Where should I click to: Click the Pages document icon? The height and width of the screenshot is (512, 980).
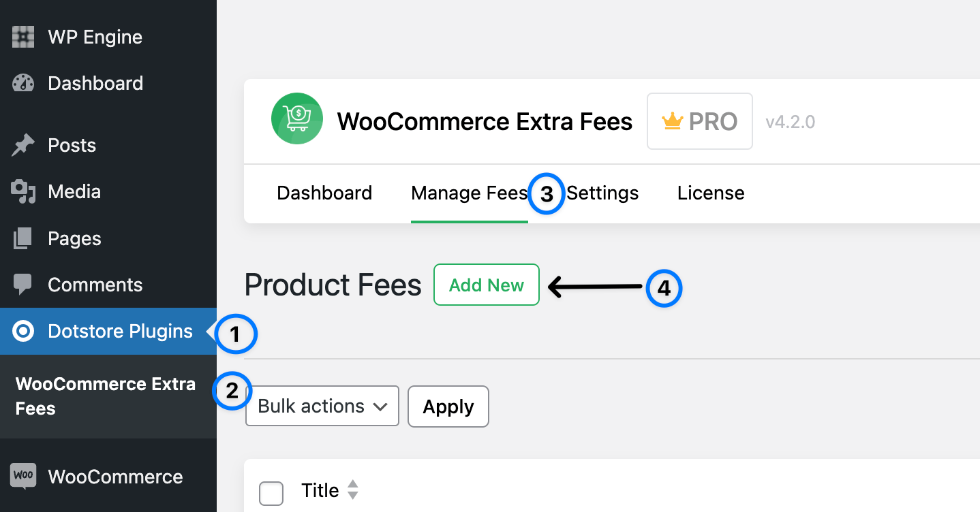click(22, 238)
